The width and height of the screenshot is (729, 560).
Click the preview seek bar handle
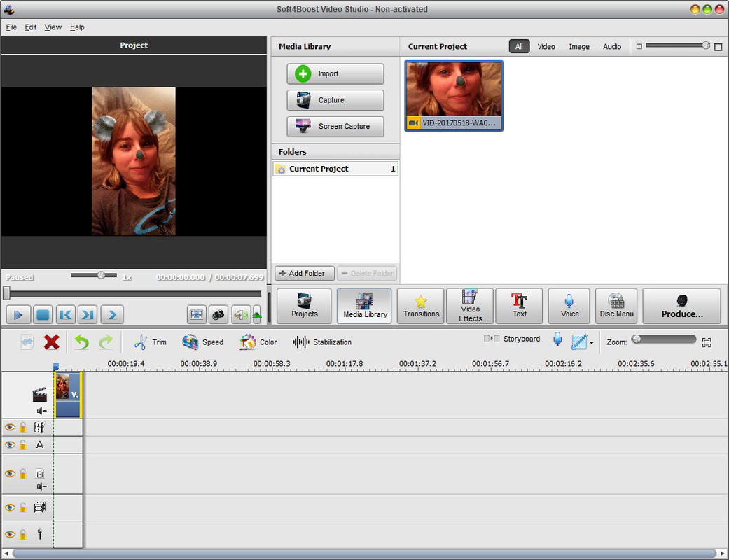click(x=6, y=293)
